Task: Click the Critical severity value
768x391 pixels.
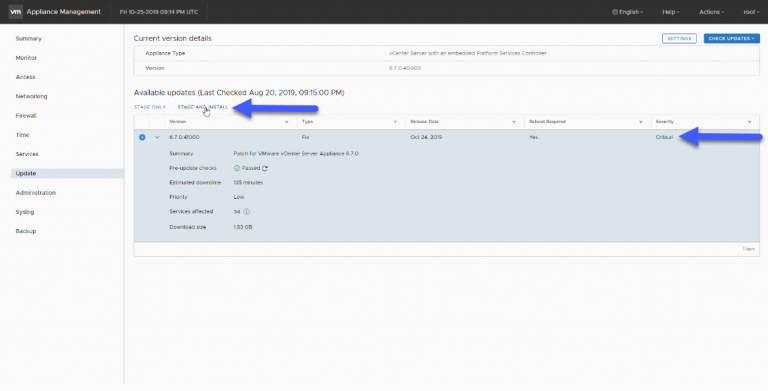Action: pyautogui.click(x=664, y=137)
